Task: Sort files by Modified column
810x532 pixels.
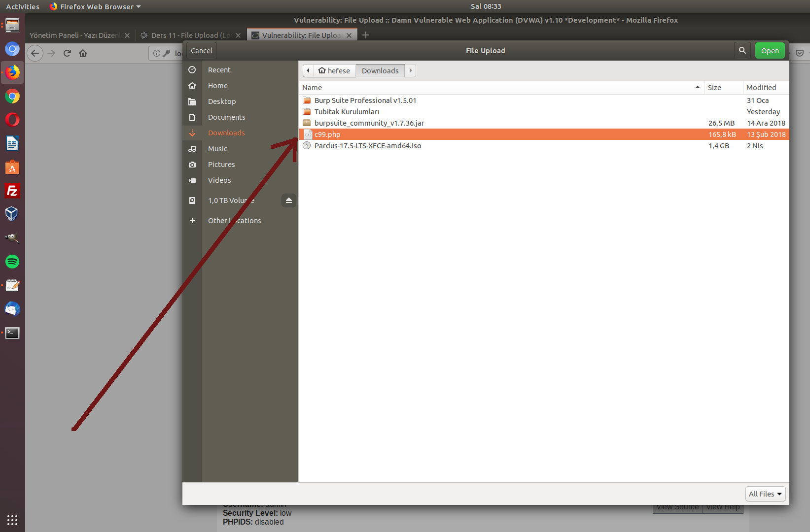Action: click(766, 88)
